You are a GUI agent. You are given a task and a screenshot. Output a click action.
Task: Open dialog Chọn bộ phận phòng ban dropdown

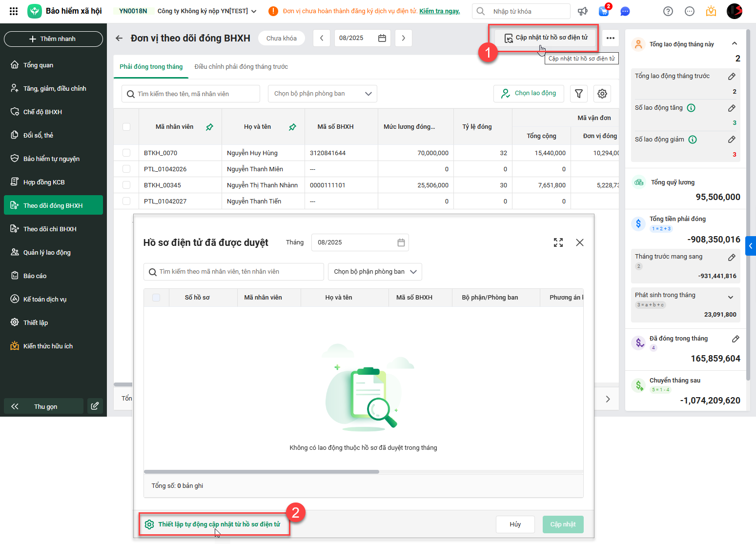[x=375, y=272]
